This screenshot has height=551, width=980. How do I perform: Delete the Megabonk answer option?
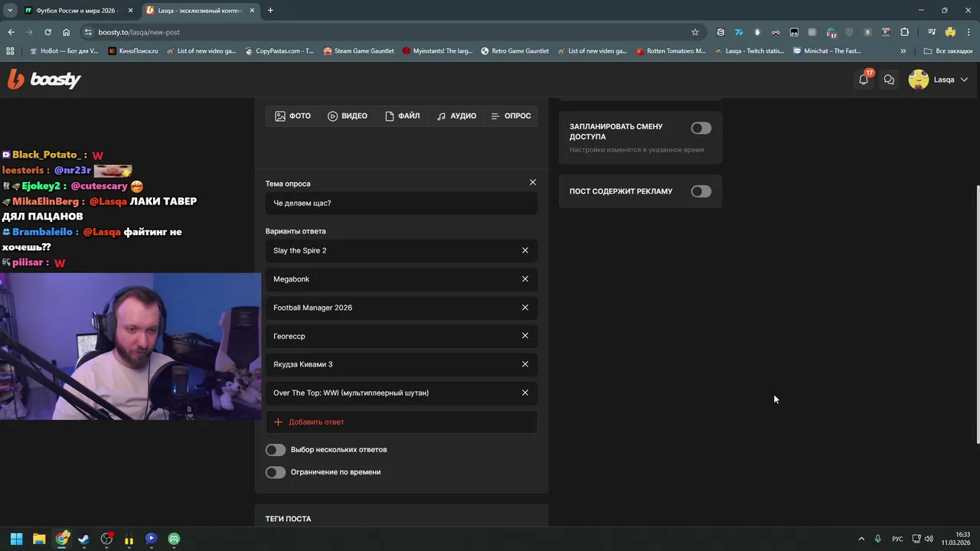pos(525,279)
